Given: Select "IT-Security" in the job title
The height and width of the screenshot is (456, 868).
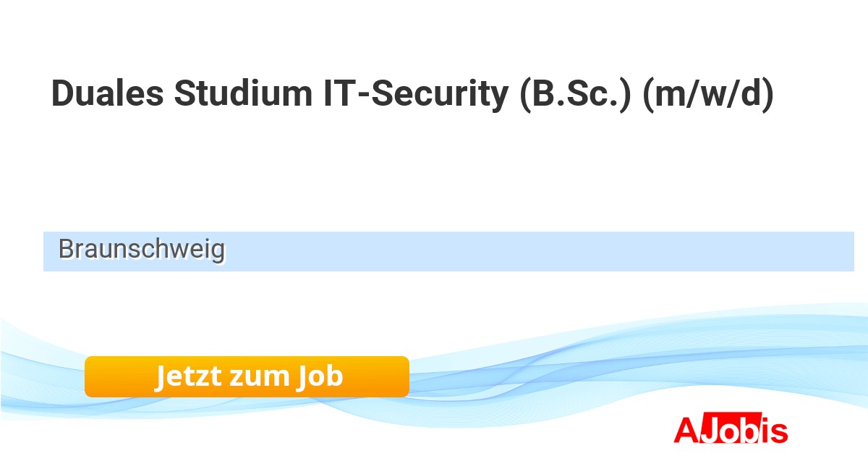Looking at the screenshot, I should pos(416,94).
